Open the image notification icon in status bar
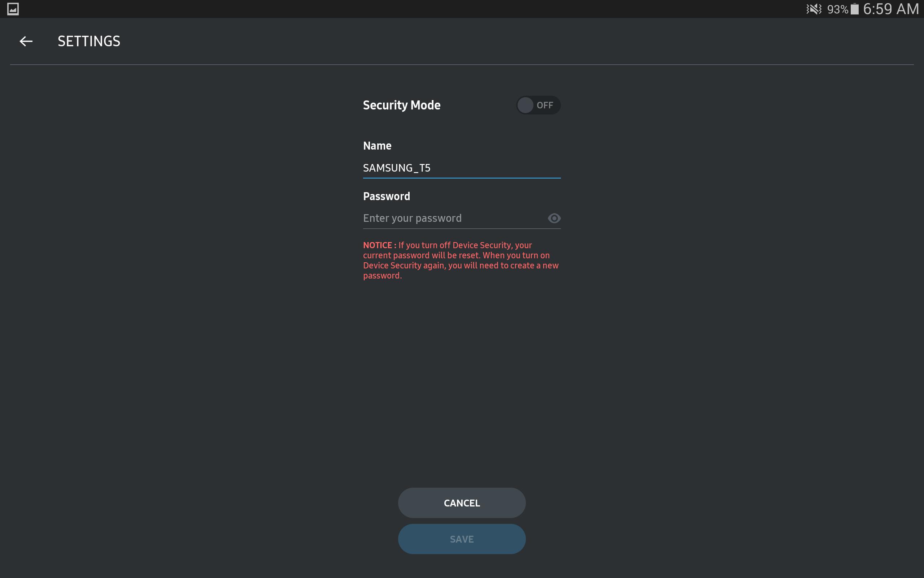 pyautogui.click(x=13, y=9)
